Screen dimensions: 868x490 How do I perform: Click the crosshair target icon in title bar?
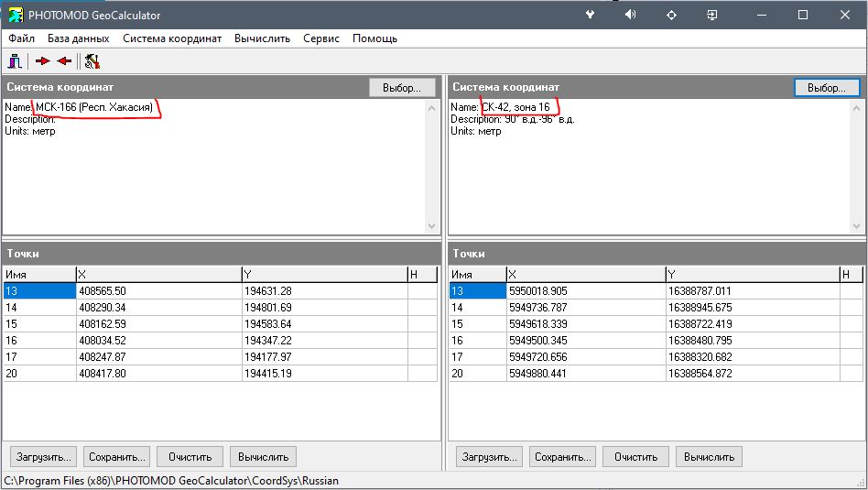point(671,15)
